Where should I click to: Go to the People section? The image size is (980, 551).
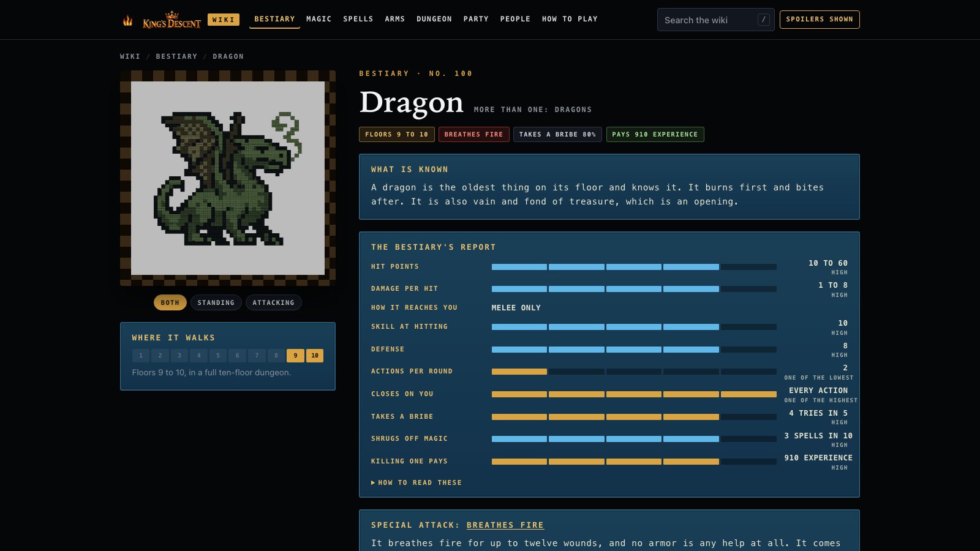click(x=515, y=19)
